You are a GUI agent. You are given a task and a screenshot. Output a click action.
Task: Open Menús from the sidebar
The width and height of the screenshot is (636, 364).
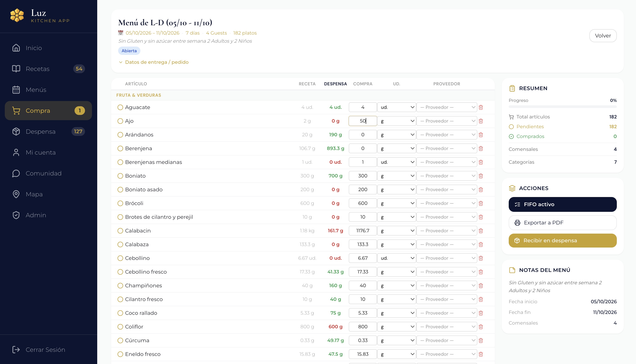pos(48,90)
